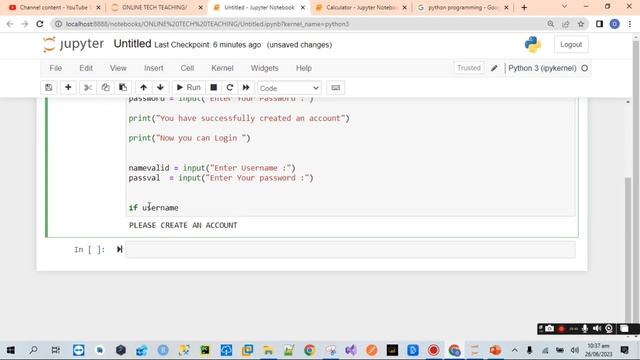Open the browser zoom magnifier icon
The height and width of the screenshot is (360, 640).
[551, 24]
